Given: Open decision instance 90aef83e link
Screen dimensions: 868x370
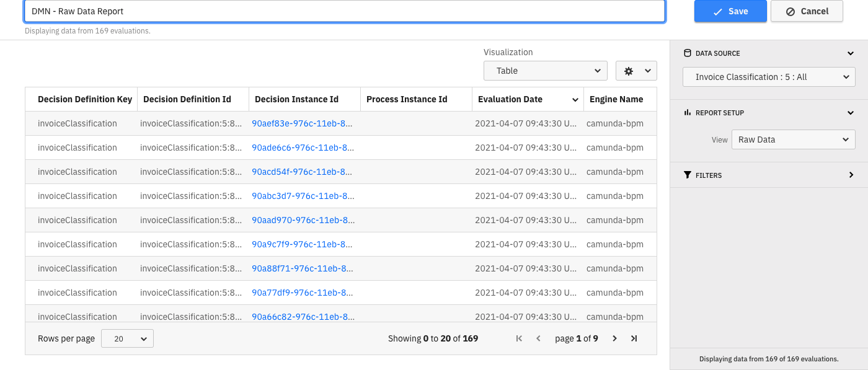Looking at the screenshot, I should click(x=303, y=123).
